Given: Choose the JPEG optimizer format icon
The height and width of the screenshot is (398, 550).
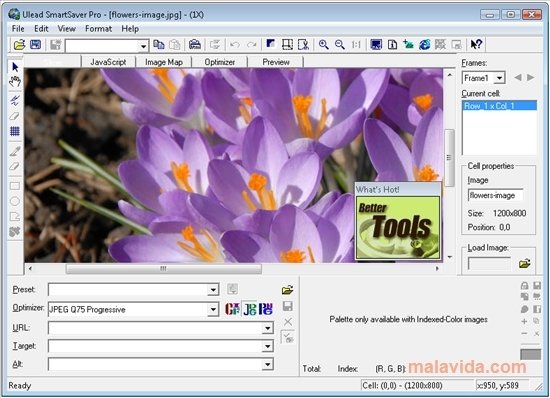Looking at the screenshot, I should (250, 309).
